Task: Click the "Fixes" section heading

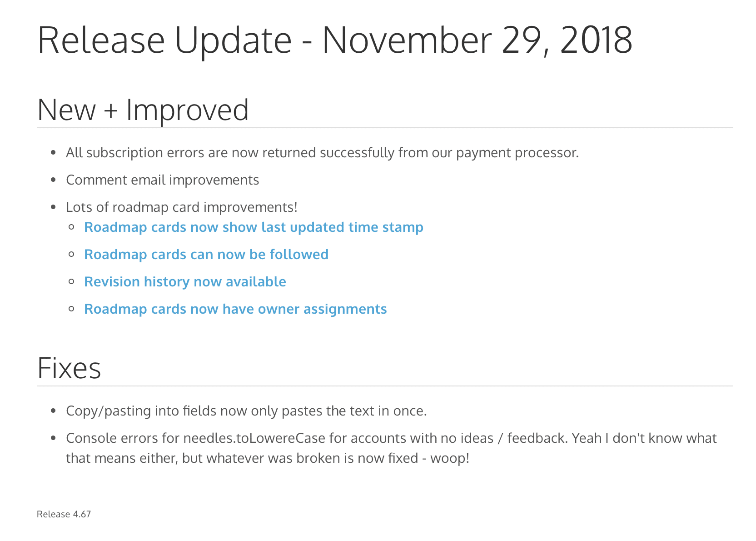Action: [69, 368]
